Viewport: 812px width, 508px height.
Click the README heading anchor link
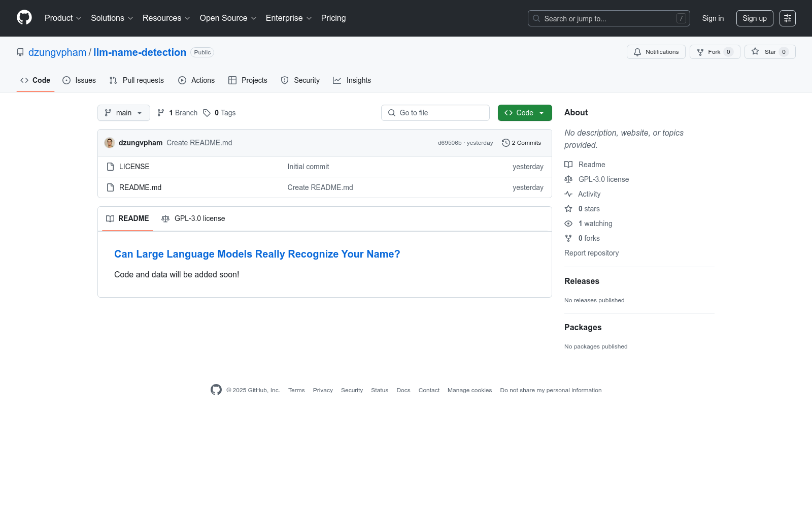pos(257,254)
